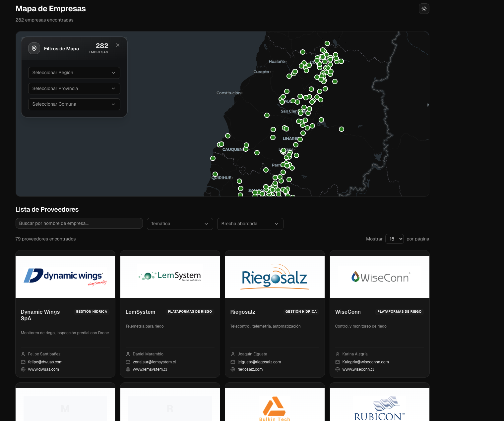Click the person icon next to Daniel Marambio
The image size is (504, 421).
128,354
